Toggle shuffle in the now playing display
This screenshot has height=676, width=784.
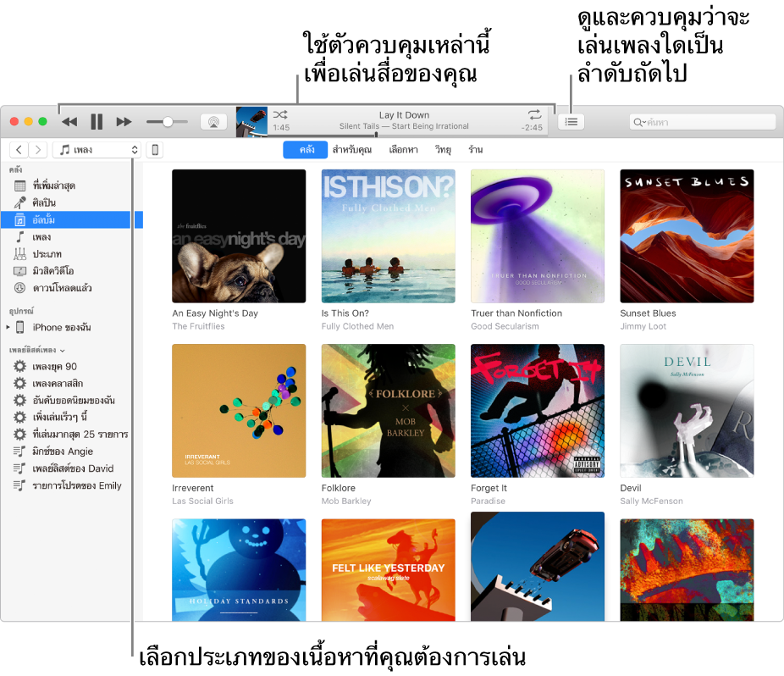click(x=280, y=114)
